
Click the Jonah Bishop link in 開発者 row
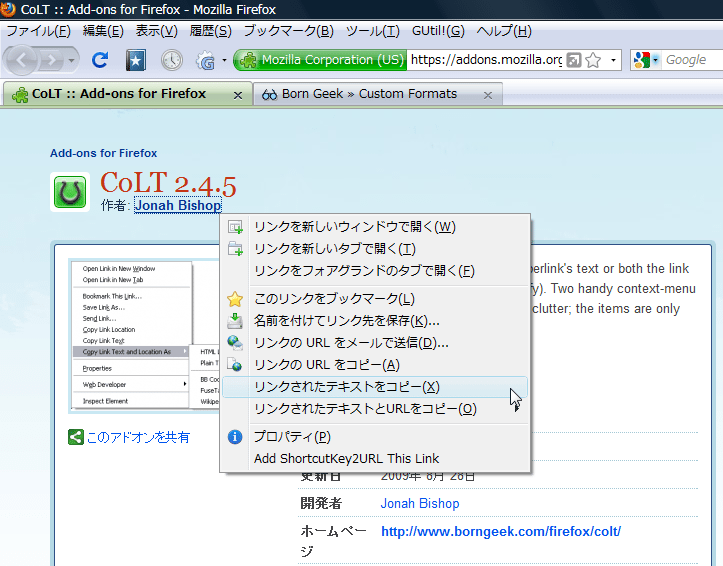pyautogui.click(x=420, y=503)
